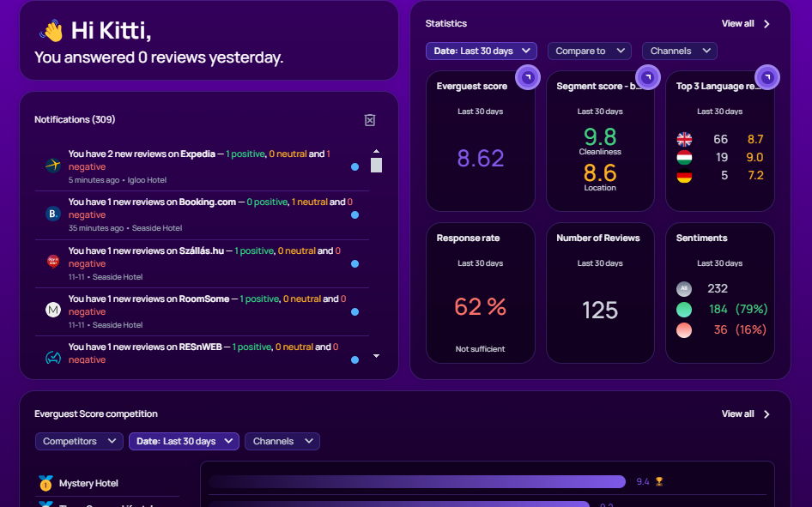Clear all notifications with the delete icon
This screenshot has height=507, width=812.
[370, 120]
